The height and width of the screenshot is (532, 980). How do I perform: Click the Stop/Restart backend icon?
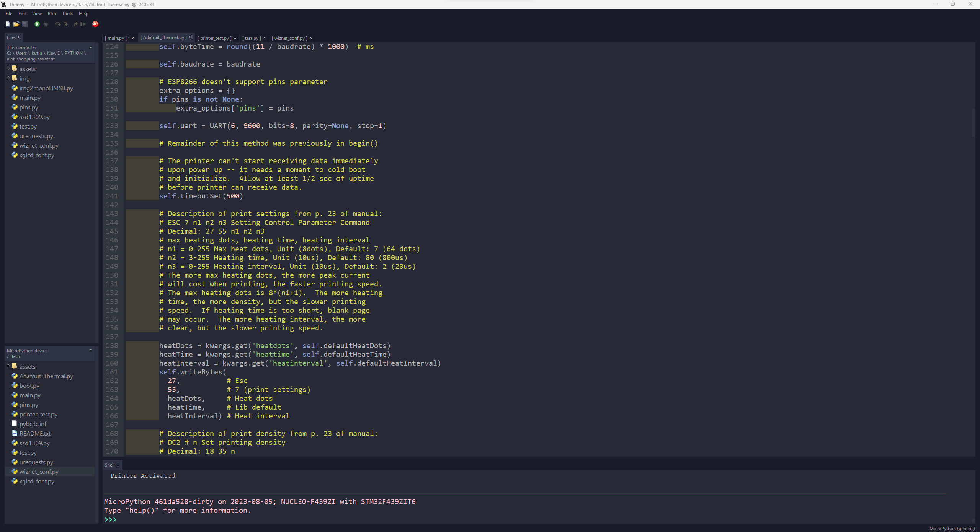point(95,24)
